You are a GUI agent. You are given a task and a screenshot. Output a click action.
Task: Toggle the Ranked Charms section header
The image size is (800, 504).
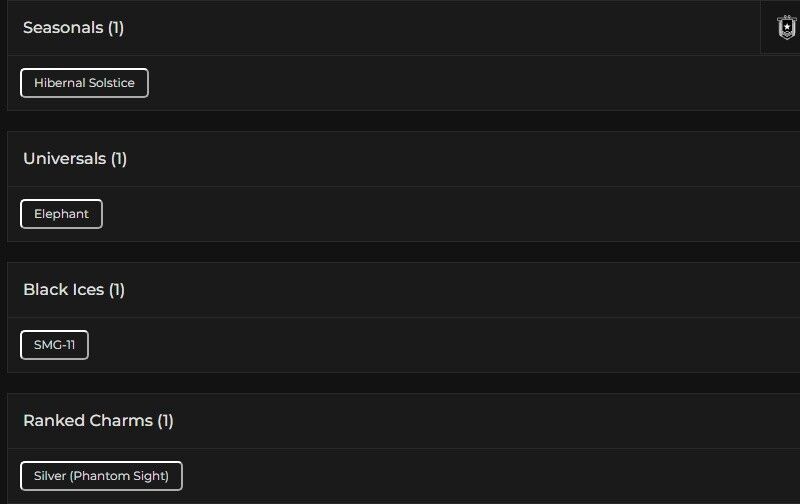400,421
